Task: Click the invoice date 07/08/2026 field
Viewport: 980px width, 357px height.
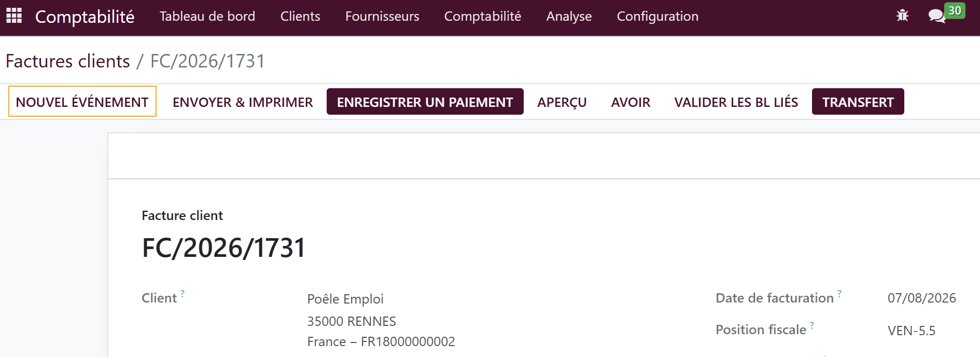Action: (922, 298)
